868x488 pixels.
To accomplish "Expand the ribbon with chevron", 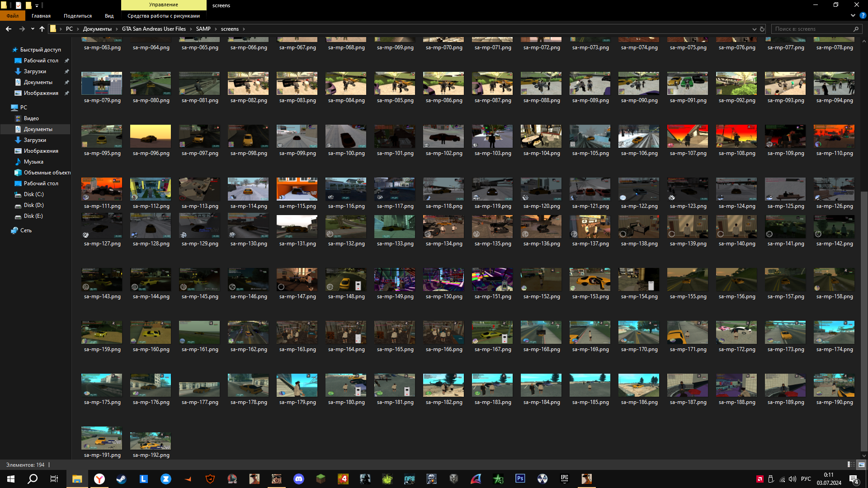I will tap(853, 15).
